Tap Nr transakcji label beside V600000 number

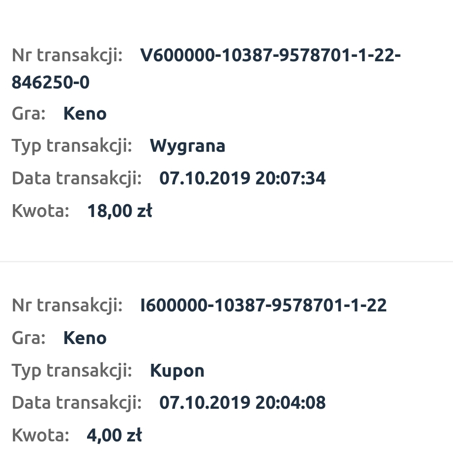tap(67, 55)
